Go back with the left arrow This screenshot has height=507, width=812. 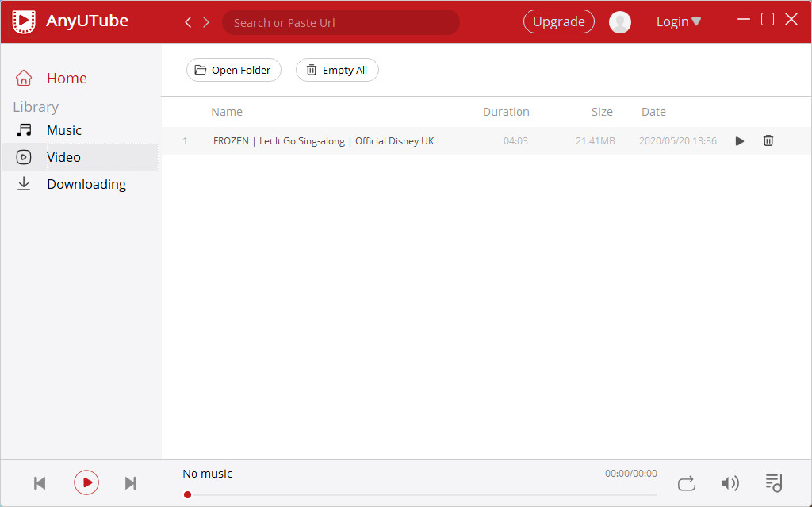pos(188,22)
